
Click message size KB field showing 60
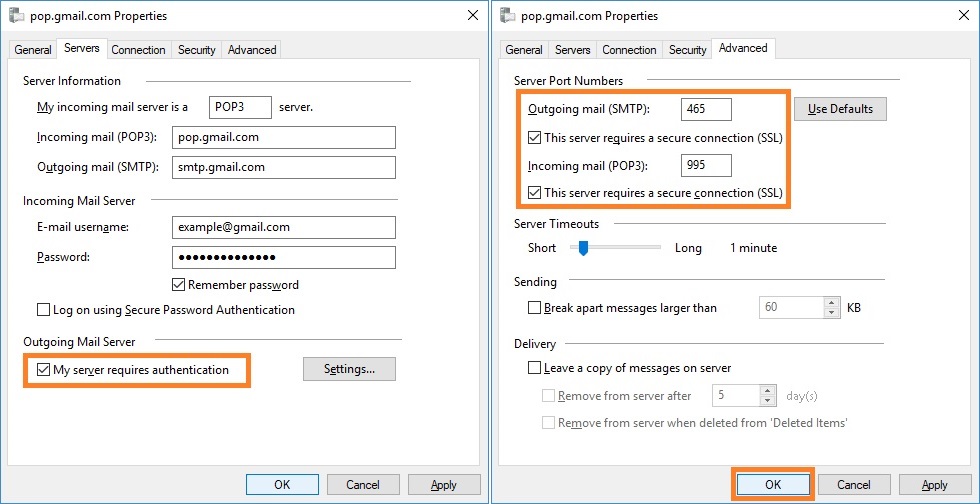click(792, 308)
